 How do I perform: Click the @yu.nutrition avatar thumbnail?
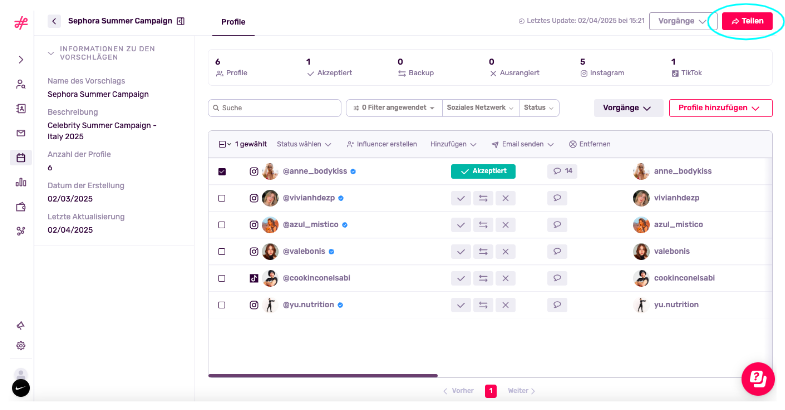(270, 305)
